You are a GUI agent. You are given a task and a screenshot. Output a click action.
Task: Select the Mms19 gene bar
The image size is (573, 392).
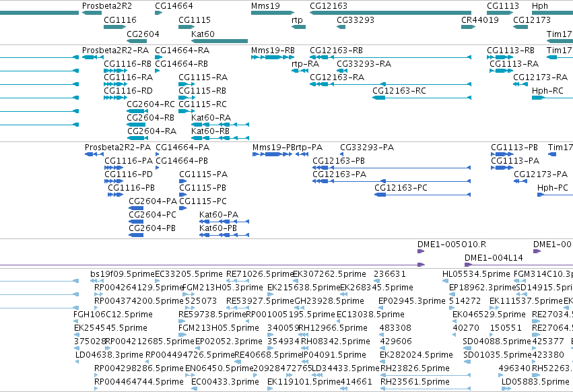(x=273, y=13)
